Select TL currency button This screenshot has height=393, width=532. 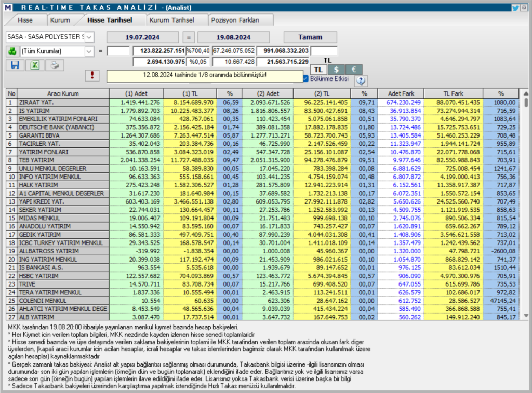pyautogui.click(x=318, y=70)
